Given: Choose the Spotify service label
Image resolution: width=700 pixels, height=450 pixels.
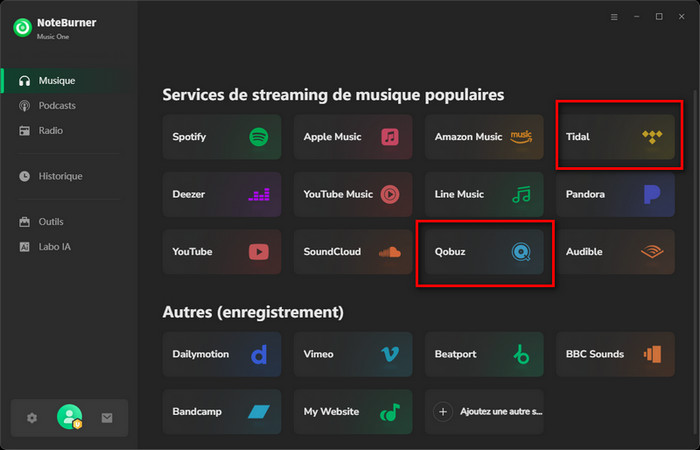Looking at the screenshot, I should click(x=189, y=137).
